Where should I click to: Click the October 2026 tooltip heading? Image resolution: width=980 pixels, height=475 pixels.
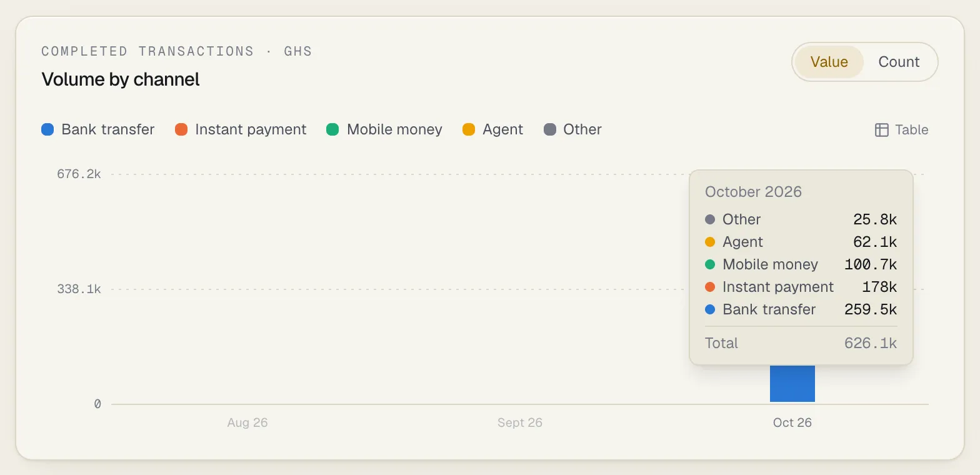753,192
